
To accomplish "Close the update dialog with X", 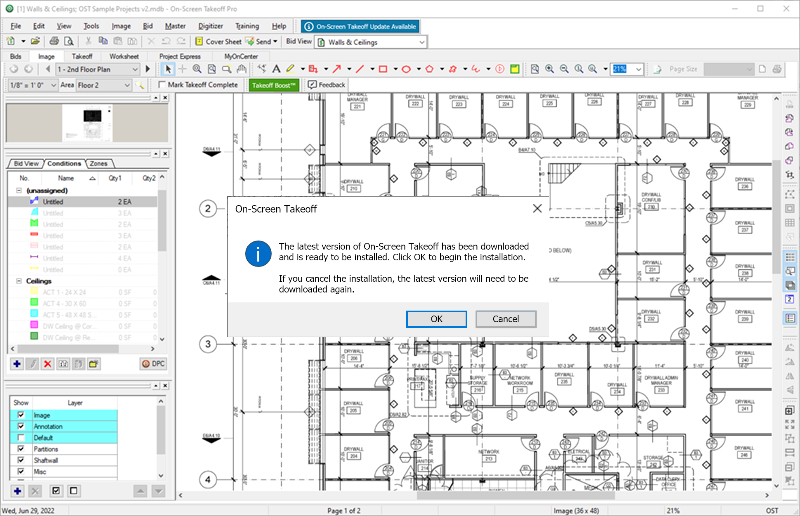I will coord(537,208).
